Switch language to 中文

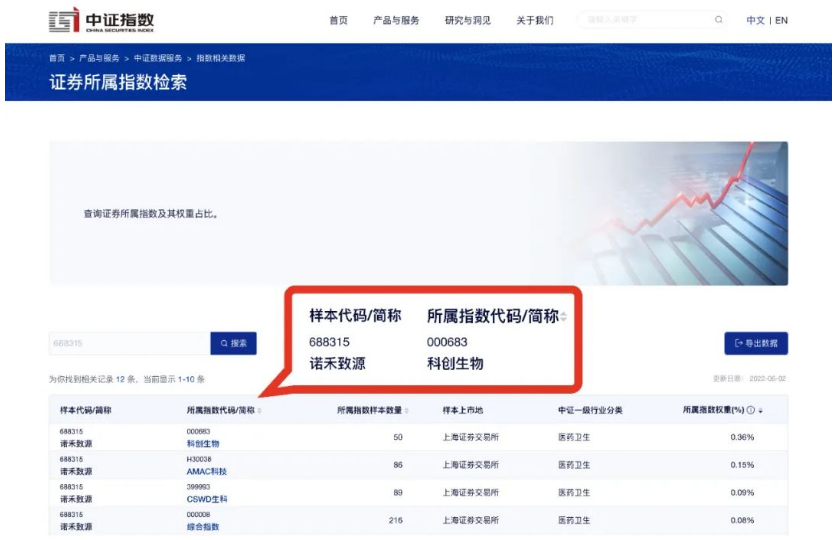(755, 20)
